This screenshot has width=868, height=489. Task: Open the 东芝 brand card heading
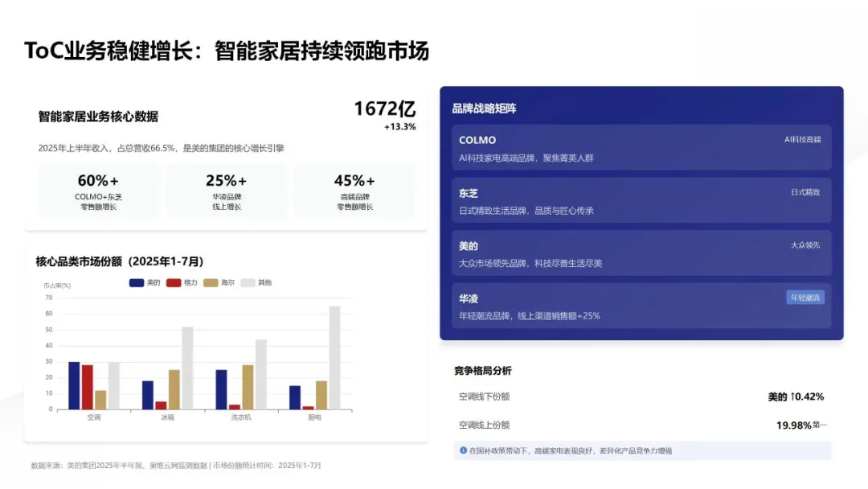coord(469,193)
